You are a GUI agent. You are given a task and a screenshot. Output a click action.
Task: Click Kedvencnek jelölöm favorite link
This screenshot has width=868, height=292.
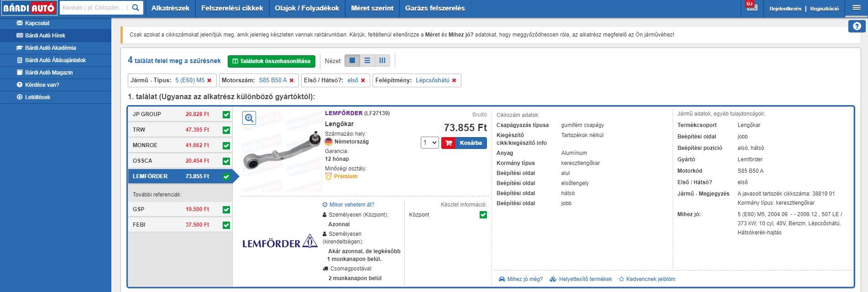pos(647,279)
